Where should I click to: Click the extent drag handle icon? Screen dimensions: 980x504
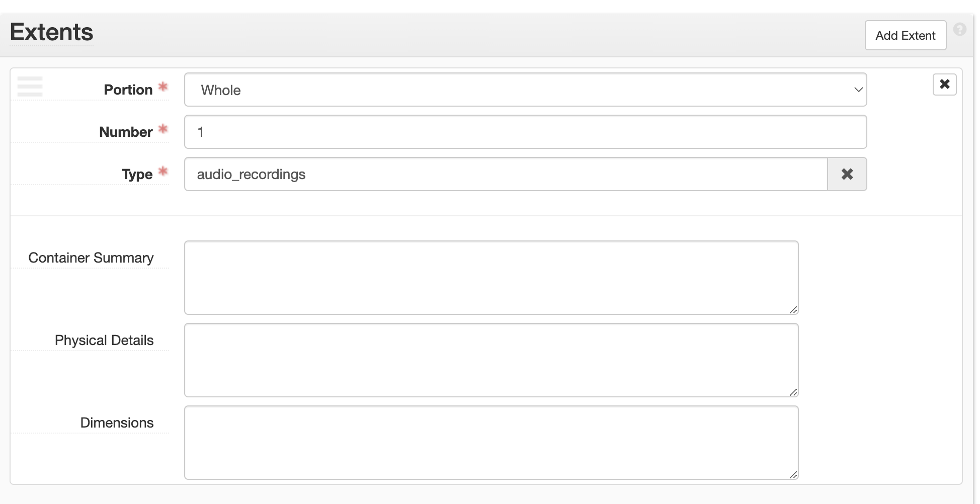pyautogui.click(x=30, y=87)
